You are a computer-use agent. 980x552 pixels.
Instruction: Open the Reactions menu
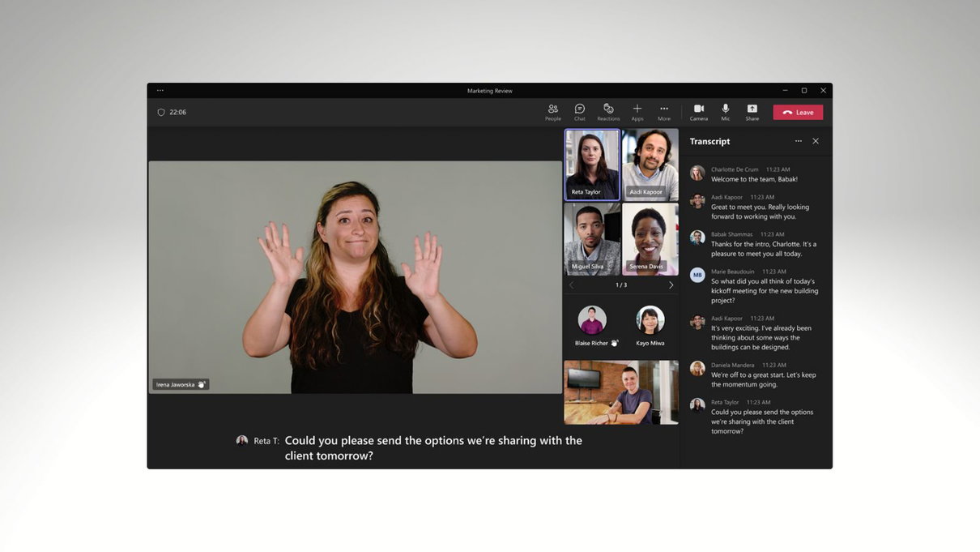point(608,112)
